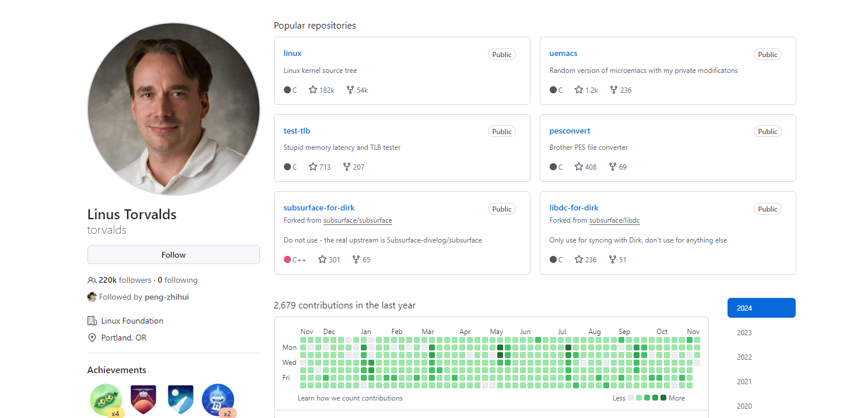
Task: Click the organization building icon
Action: click(92, 321)
